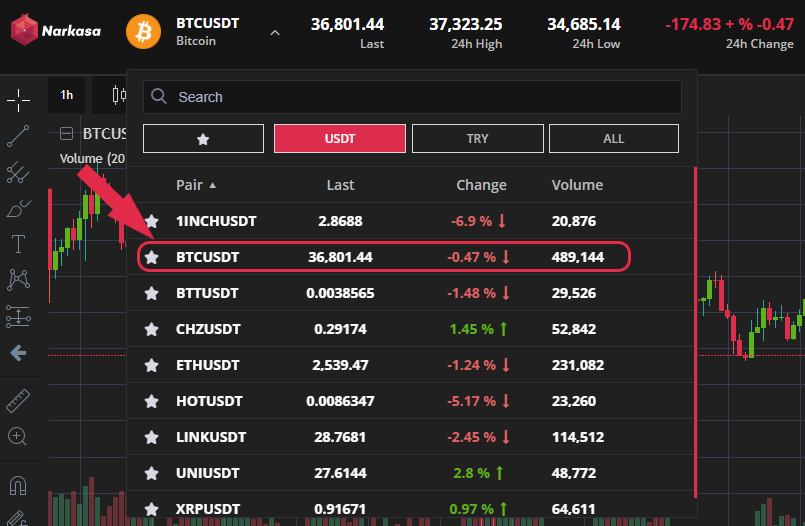Favorite the ETHUSDT pair star

[151, 365]
